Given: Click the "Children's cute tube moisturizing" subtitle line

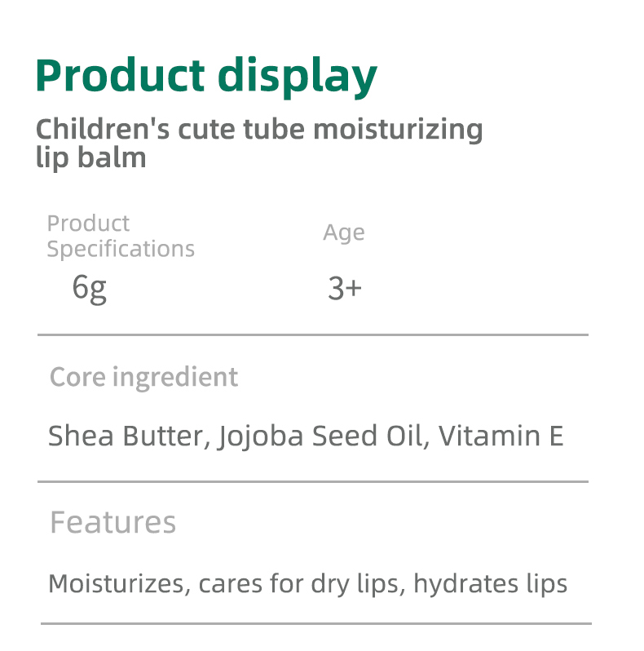Looking at the screenshot, I should click(259, 130).
